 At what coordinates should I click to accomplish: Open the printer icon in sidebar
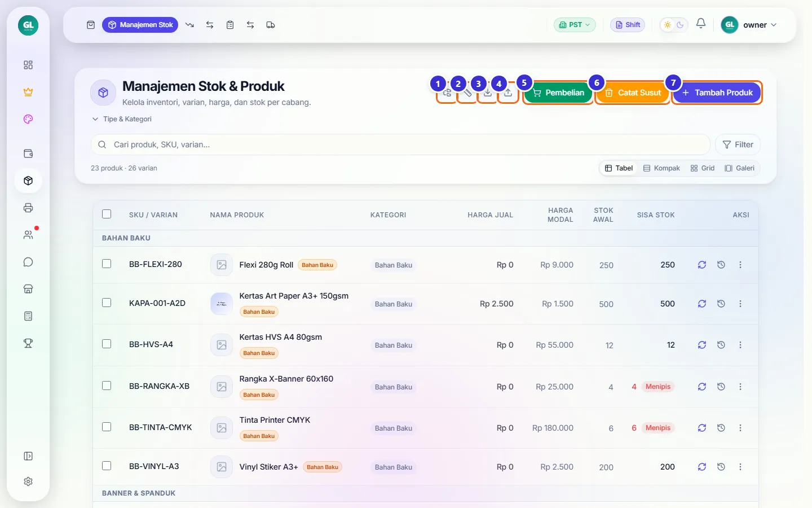click(28, 208)
